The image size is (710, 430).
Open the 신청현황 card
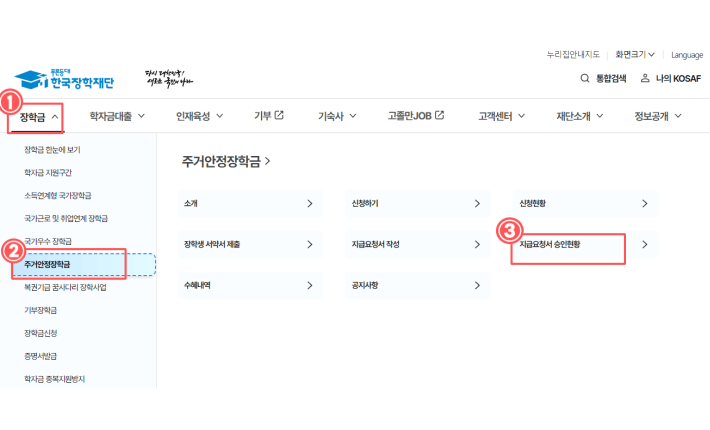(x=585, y=204)
